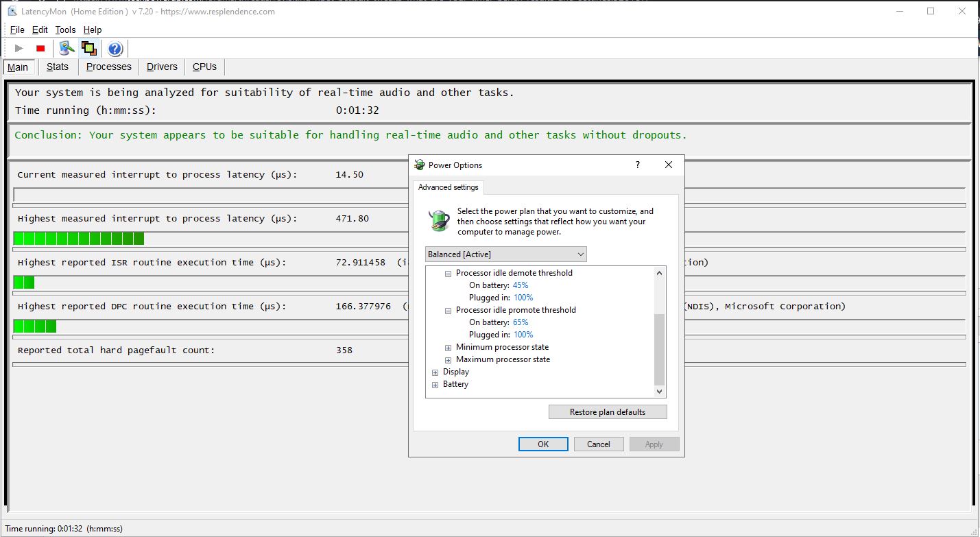Viewport: 980px width, 537px height.
Task: Click Restore plan defaults button
Action: point(608,412)
